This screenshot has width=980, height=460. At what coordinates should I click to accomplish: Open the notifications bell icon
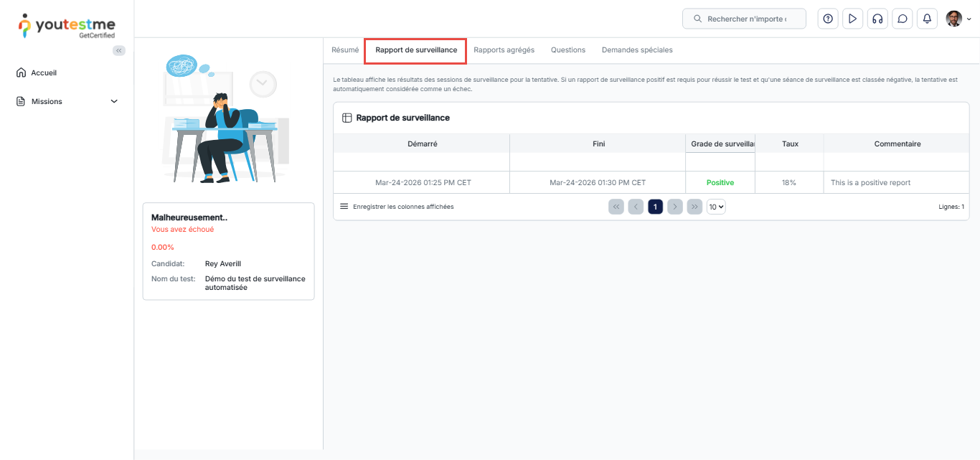[927, 19]
